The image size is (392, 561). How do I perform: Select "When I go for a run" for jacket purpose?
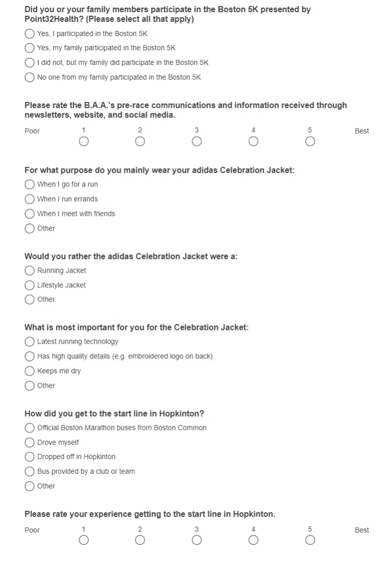point(29,184)
